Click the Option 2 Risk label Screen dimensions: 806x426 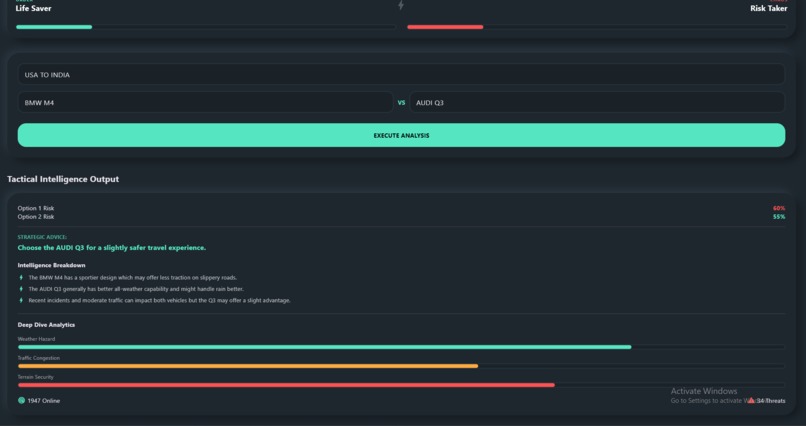pos(35,216)
